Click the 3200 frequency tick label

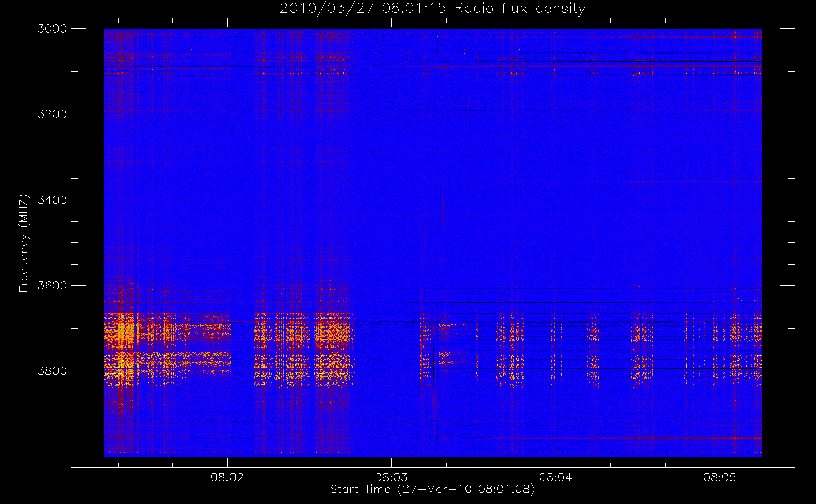coord(52,114)
